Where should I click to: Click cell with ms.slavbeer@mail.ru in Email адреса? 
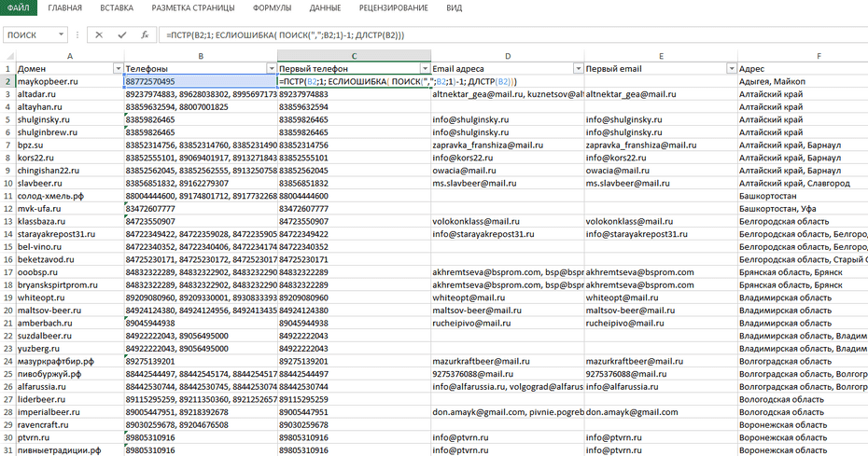coord(508,183)
